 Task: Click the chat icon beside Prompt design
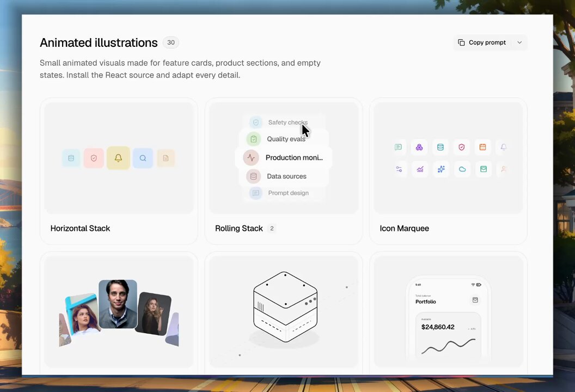(x=256, y=193)
